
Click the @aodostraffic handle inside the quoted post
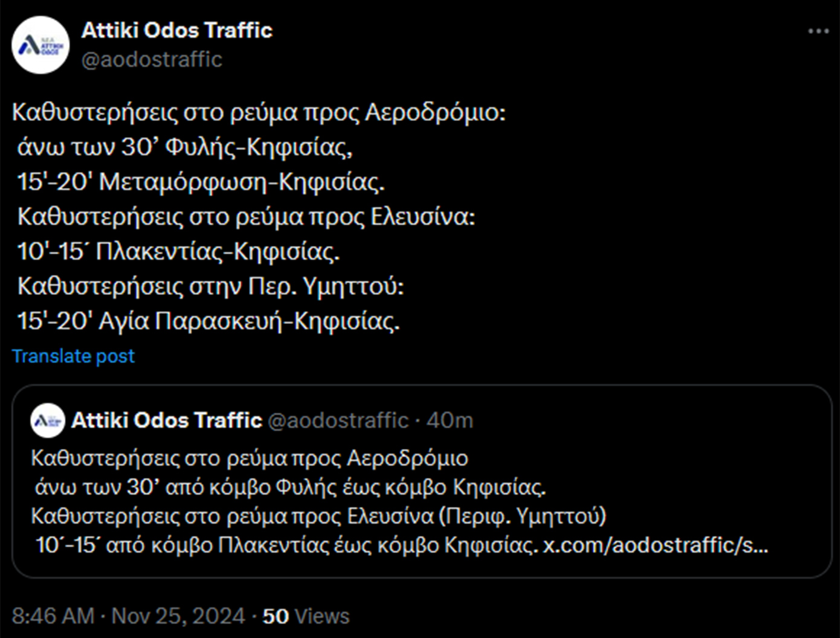tap(338, 420)
